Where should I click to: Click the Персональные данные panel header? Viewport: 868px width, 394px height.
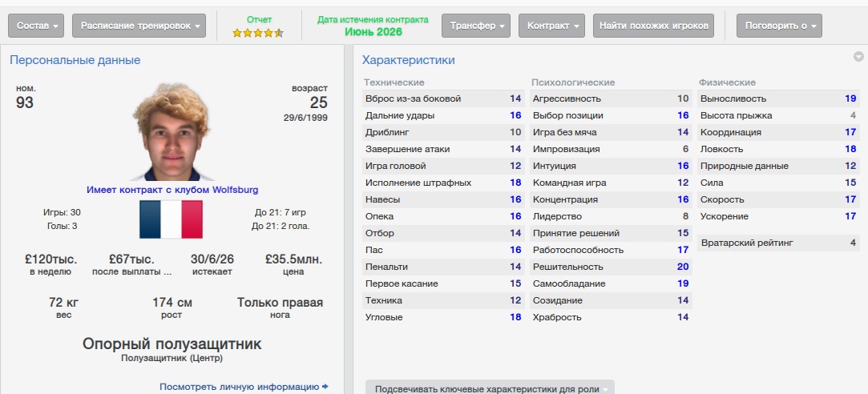click(x=75, y=60)
